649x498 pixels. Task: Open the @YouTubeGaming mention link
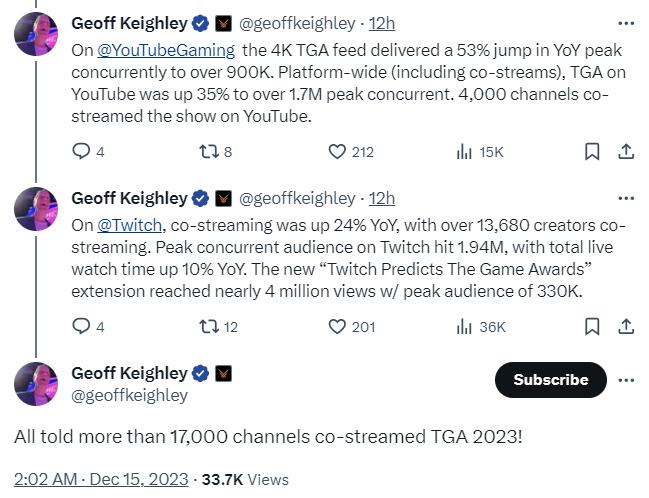[x=166, y=50]
